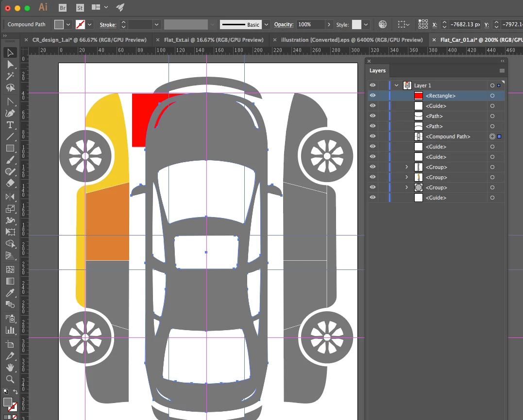Screen dimensions: 523x420
Task: Toggle visibility of the Compound Path
Action: pos(372,136)
